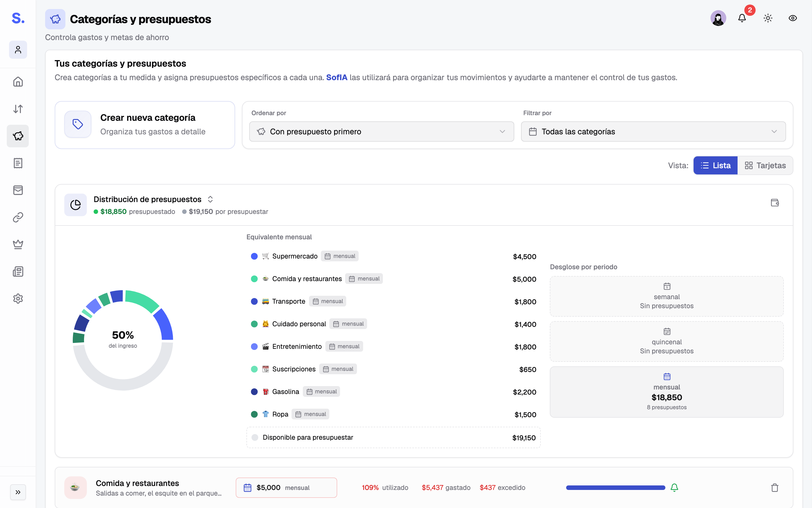The height and width of the screenshot is (508, 812).
Task: Select the piggy bank budgets sidebar icon
Action: point(18,136)
